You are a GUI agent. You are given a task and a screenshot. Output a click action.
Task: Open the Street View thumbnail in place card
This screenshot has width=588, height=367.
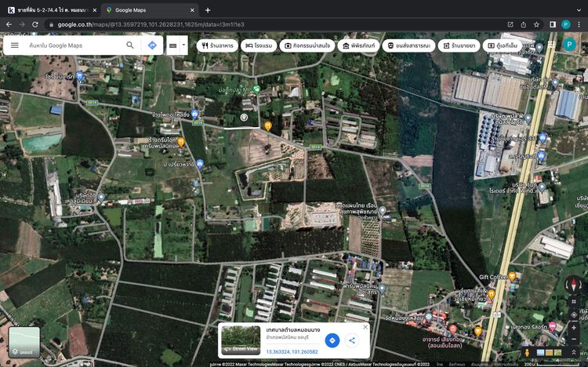[x=241, y=340]
